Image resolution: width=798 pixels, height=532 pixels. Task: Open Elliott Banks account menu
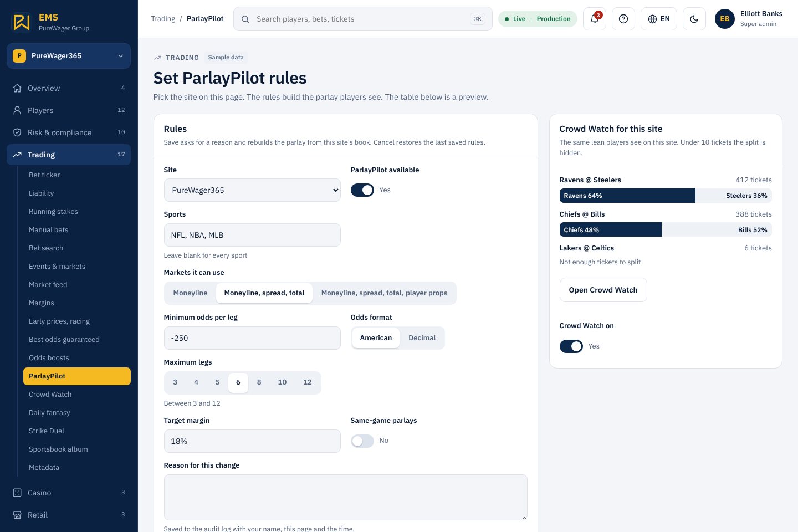749,19
